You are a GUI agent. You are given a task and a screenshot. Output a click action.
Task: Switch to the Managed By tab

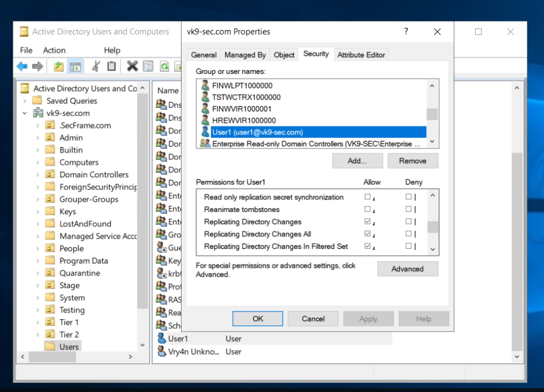[245, 55]
